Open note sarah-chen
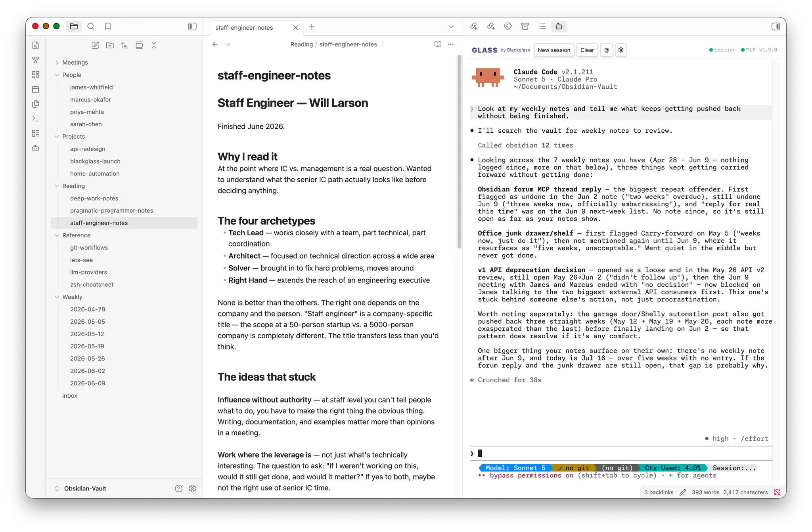Viewport: 812px width, 532px height. pyautogui.click(x=86, y=124)
